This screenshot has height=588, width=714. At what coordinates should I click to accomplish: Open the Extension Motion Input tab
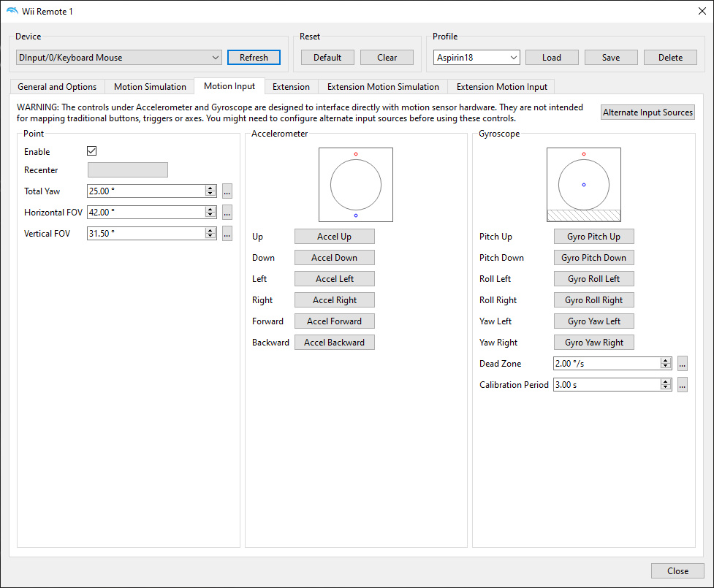coord(502,87)
